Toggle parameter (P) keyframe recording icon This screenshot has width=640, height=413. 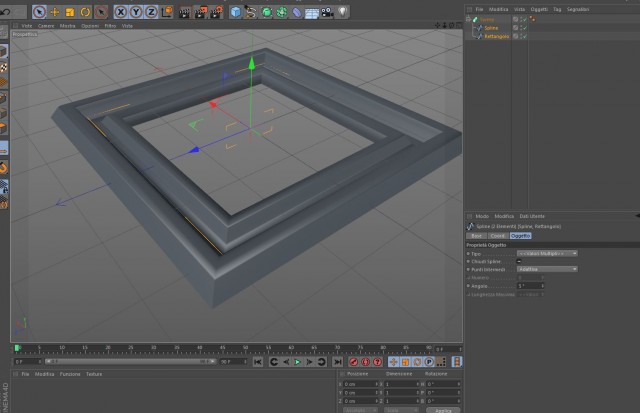pos(429,362)
